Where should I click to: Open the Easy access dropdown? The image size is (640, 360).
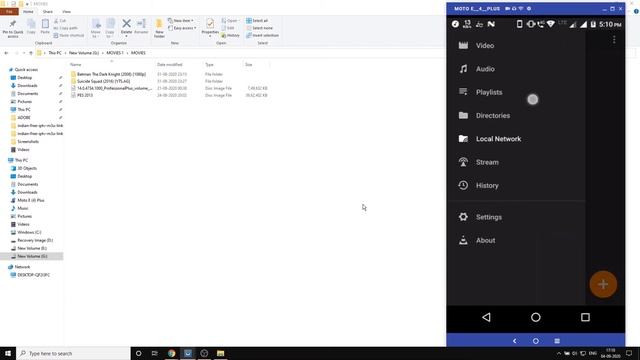pos(182,28)
